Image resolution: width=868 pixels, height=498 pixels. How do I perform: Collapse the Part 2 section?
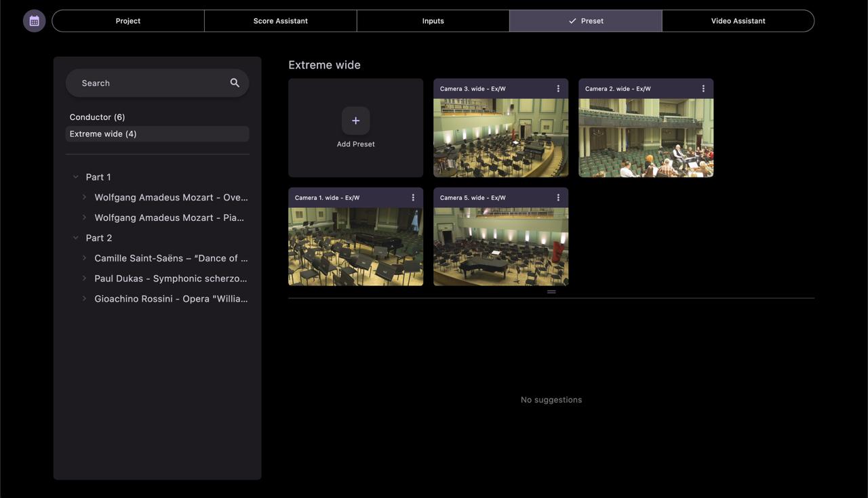point(75,237)
